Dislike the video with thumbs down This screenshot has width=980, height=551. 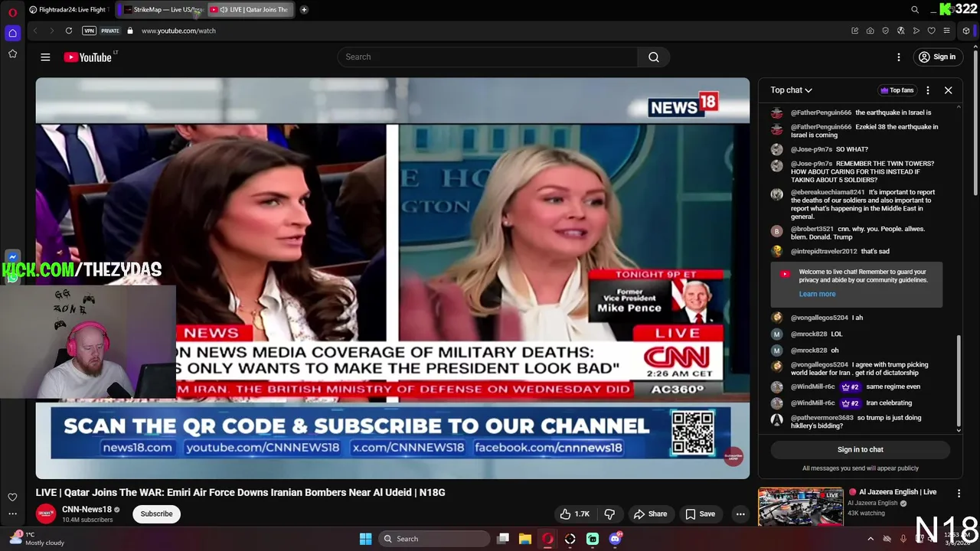click(610, 514)
